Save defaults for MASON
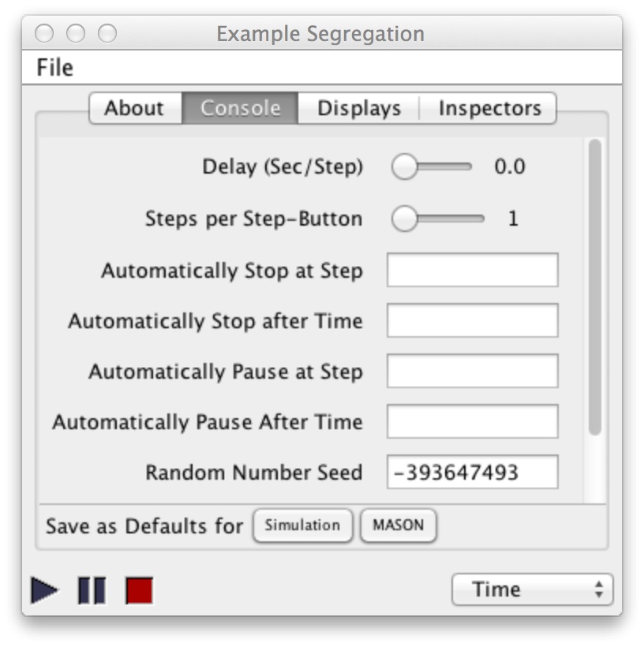644x647 pixels. coord(398,525)
